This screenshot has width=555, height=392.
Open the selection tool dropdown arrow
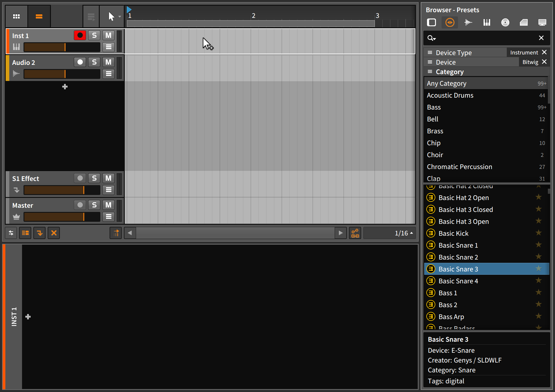click(120, 16)
